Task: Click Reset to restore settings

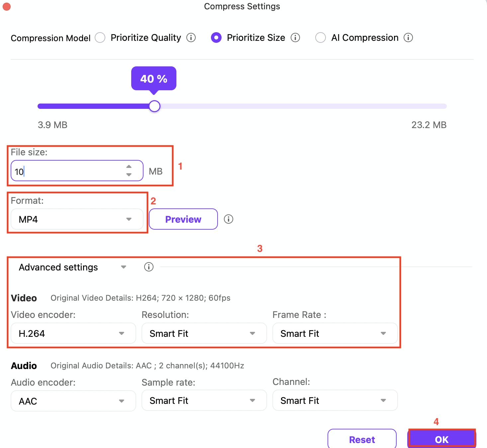Action: tap(362, 439)
